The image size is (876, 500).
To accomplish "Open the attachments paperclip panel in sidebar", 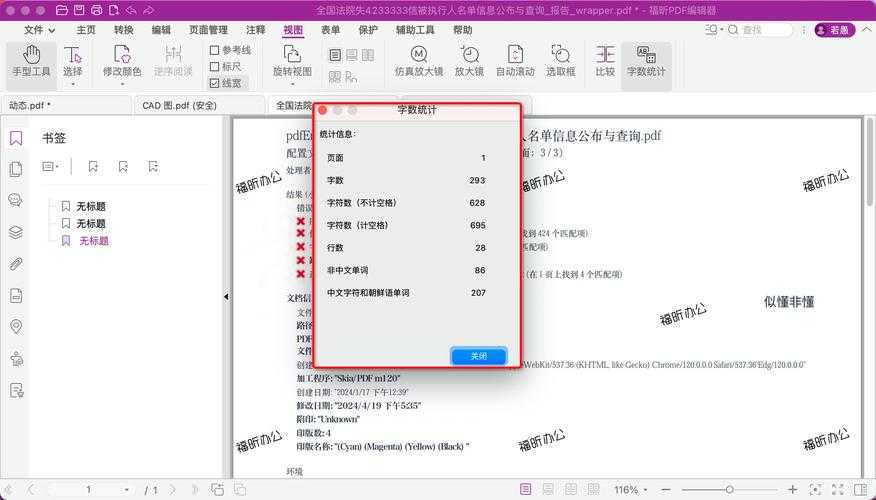I will [16, 264].
